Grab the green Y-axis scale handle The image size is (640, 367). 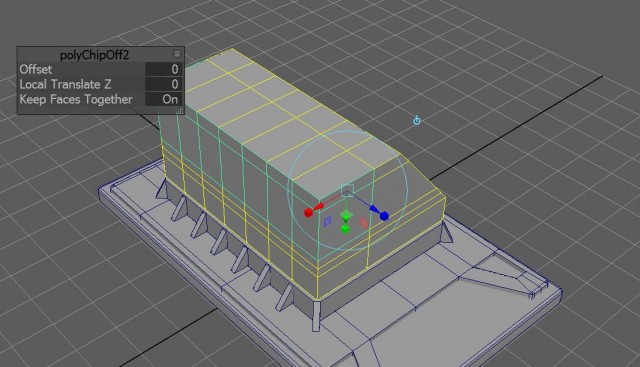(345, 229)
